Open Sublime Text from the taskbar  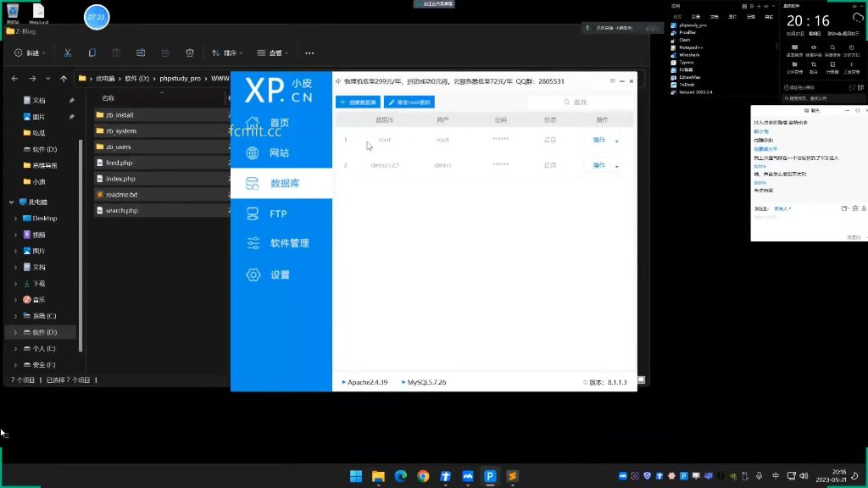coord(512,476)
